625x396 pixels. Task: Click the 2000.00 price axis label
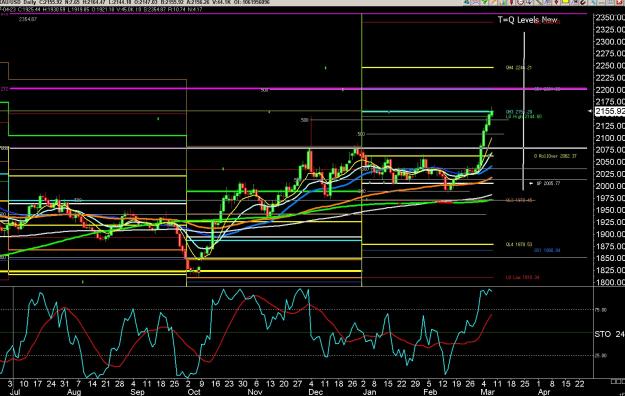[x=610, y=186]
